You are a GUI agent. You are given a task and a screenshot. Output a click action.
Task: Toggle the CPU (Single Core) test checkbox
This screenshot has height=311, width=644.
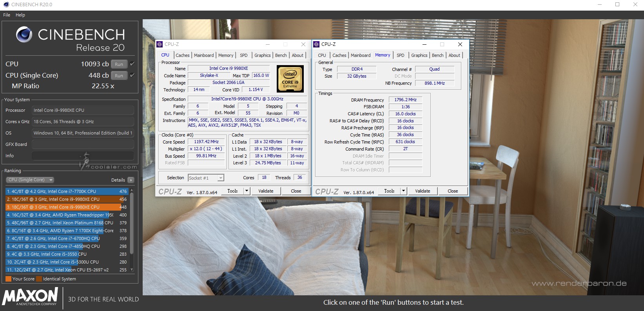click(132, 75)
